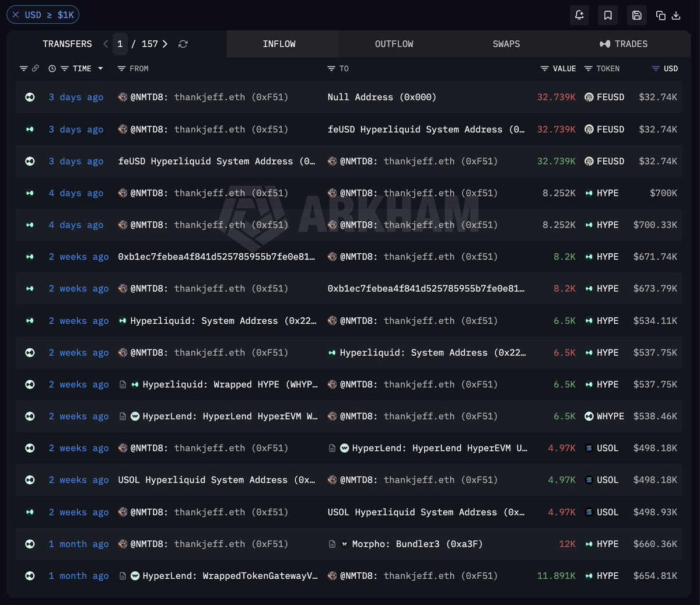Image resolution: width=700 pixels, height=605 pixels.
Task: Open the VALUE column filter
Action: tap(544, 69)
